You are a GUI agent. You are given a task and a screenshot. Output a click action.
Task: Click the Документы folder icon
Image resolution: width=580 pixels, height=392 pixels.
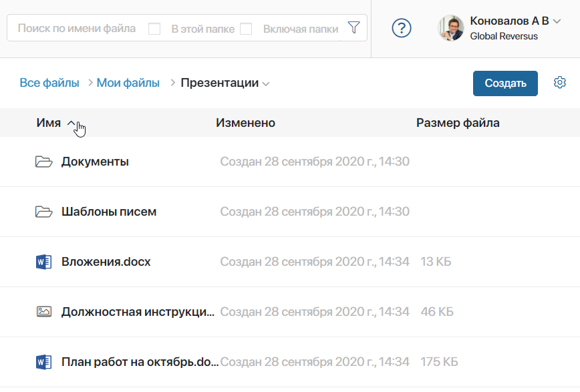(43, 162)
